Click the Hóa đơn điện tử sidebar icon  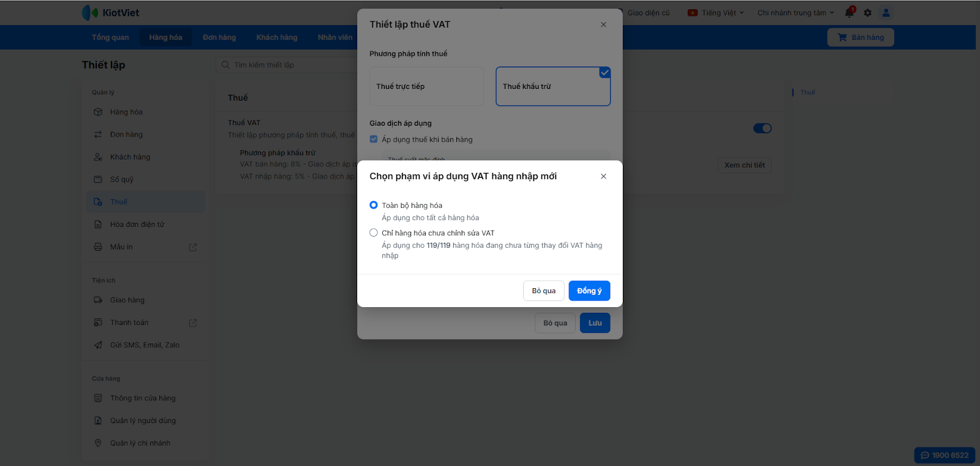(98, 224)
